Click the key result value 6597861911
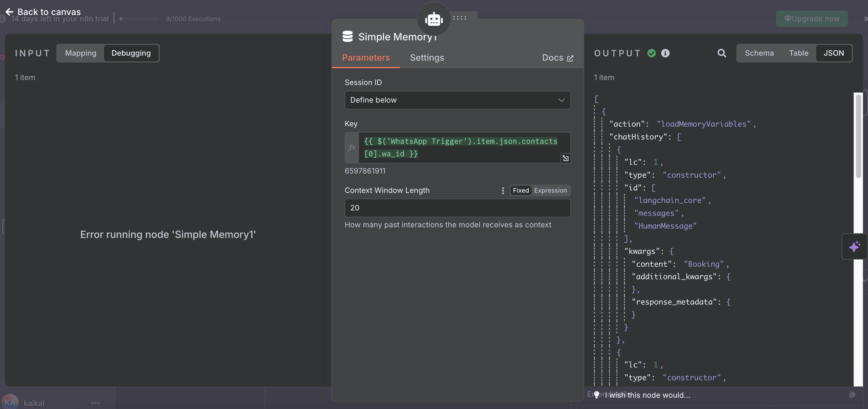The height and width of the screenshot is (409, 868). click(365, 171)
